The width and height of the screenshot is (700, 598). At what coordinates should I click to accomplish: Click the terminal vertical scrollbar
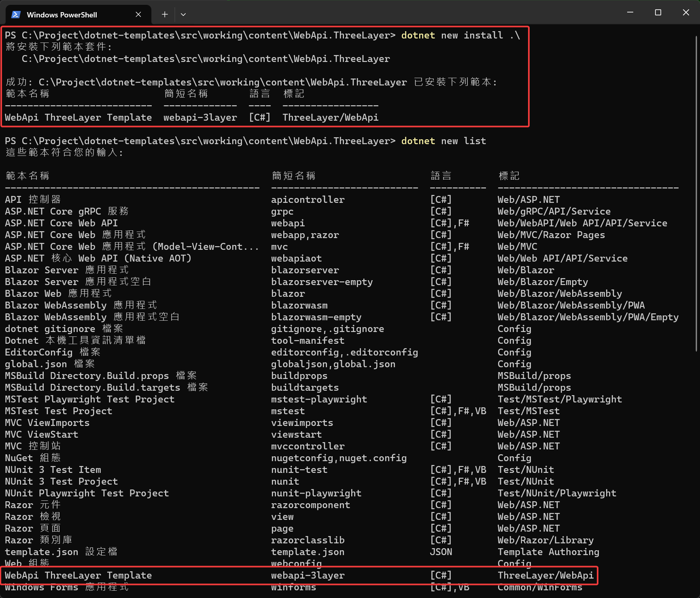coord(696,194)
